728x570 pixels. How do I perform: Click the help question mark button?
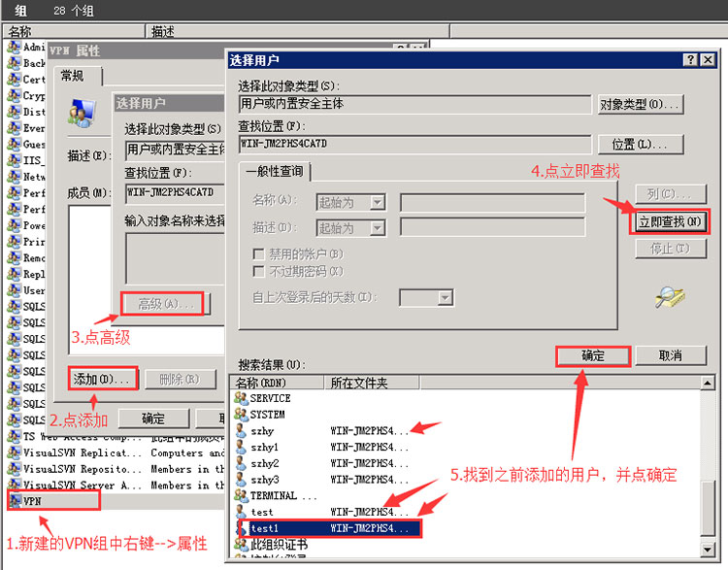(690, 60)
